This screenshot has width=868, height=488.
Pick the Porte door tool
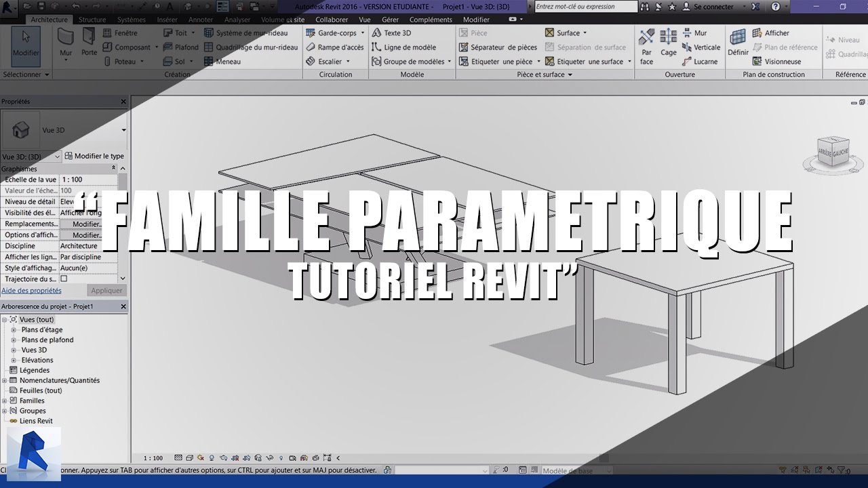(x=89, y=43)
